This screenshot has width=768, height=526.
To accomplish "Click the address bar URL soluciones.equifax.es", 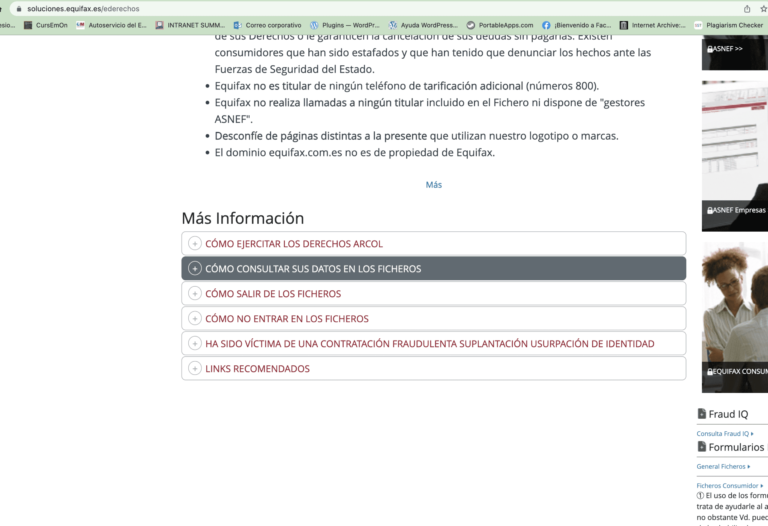I will coord(83,9).
